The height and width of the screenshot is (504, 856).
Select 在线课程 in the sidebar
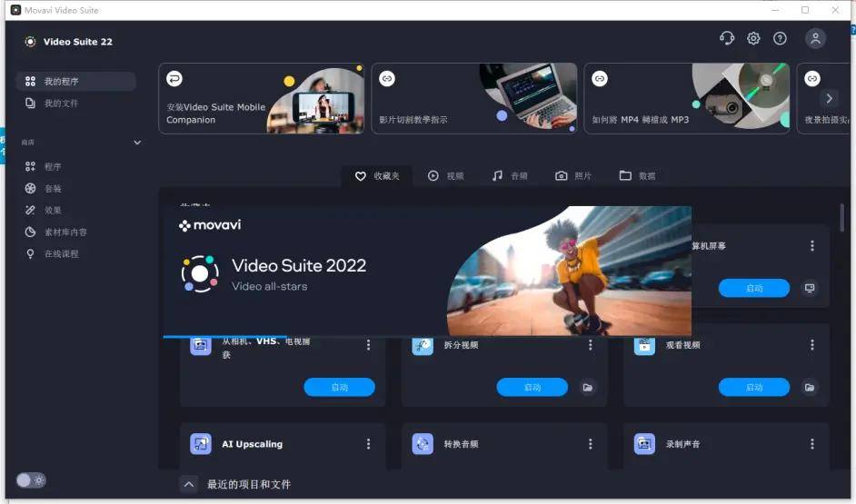pyautogui.click(x=61, y=254)
